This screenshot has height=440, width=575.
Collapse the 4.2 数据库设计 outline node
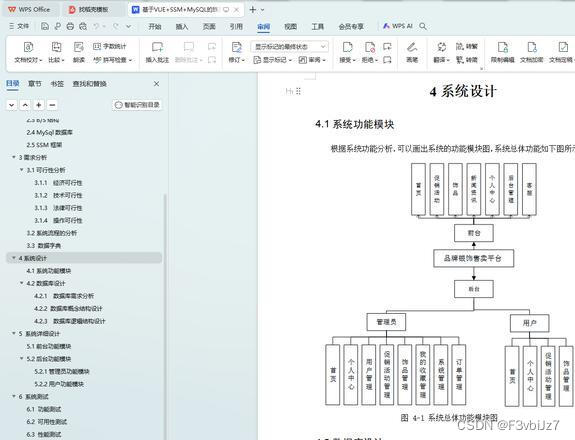[x=22, y=283]
